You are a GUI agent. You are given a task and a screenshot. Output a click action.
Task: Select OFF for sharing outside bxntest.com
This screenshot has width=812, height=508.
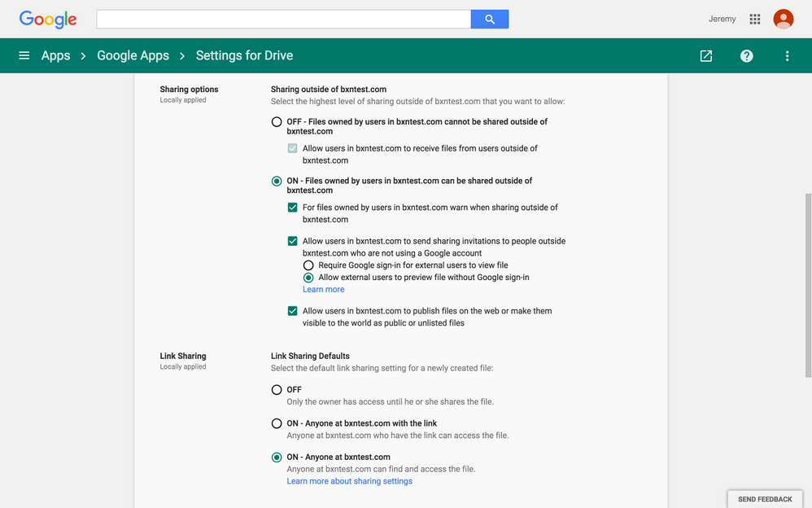(x=277, y=122)
